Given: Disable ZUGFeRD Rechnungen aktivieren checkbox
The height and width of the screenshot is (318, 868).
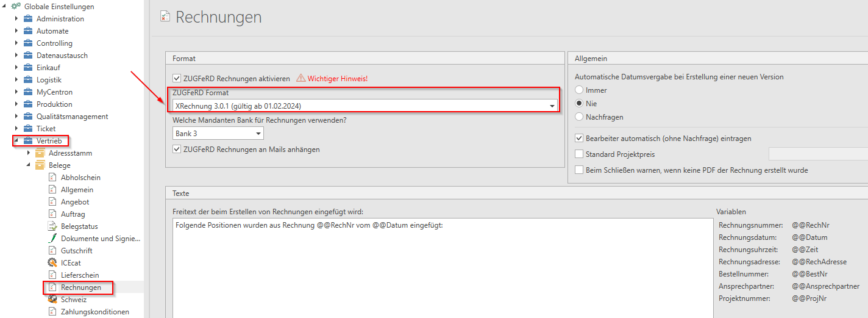Looking at the screenshot, I should click(177, 78).
